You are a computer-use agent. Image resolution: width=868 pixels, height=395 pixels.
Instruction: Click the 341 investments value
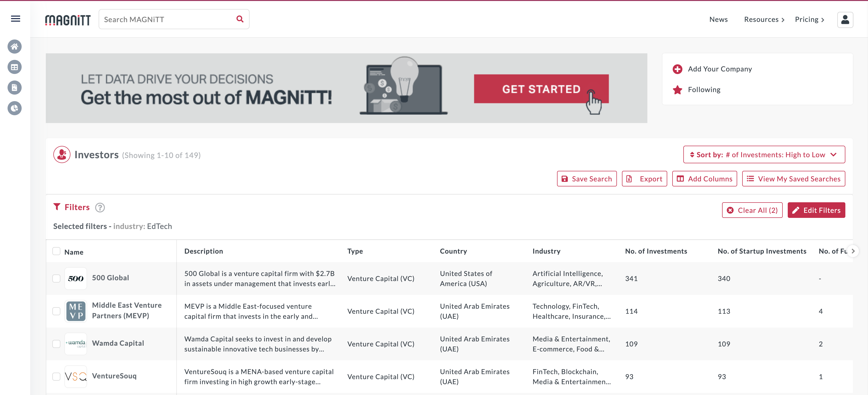click(x=631, y=279)
